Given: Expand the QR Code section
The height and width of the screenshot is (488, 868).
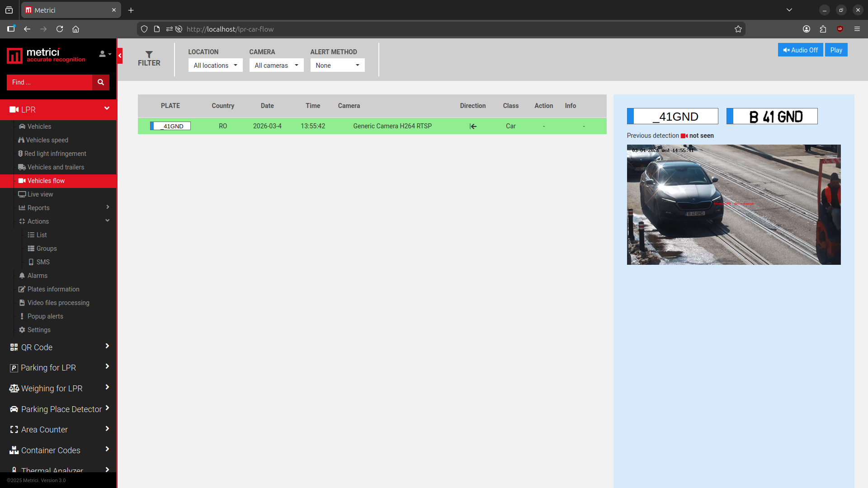Looking at the screenshot, I should (x=58, y=347).
